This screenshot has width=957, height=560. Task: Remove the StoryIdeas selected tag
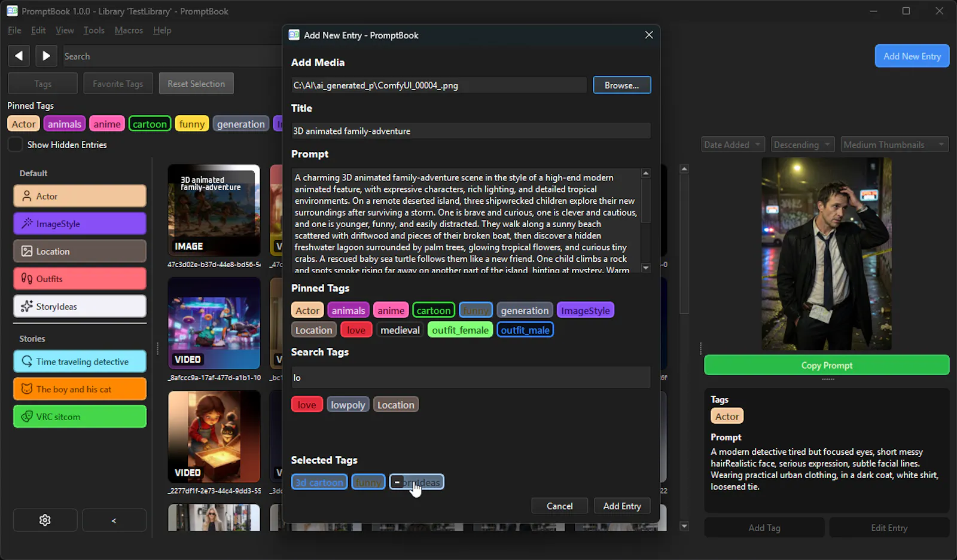tap(417, 482)
